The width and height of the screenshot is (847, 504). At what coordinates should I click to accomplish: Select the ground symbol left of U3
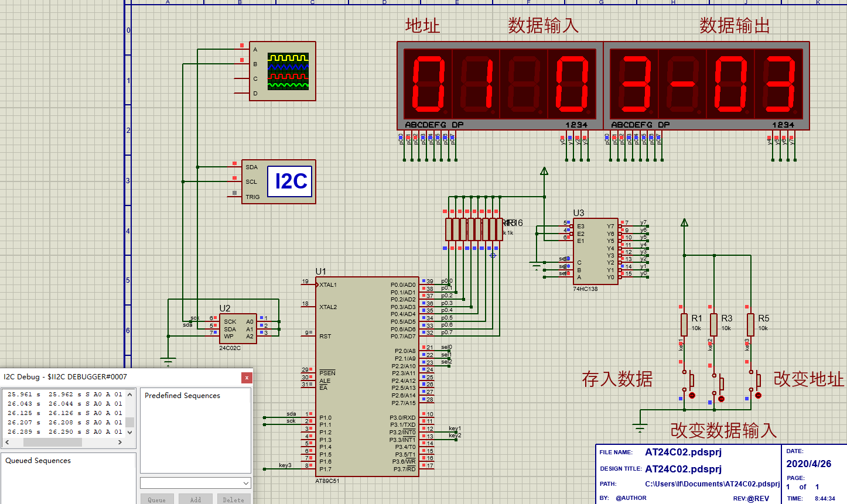click(537, 266)
